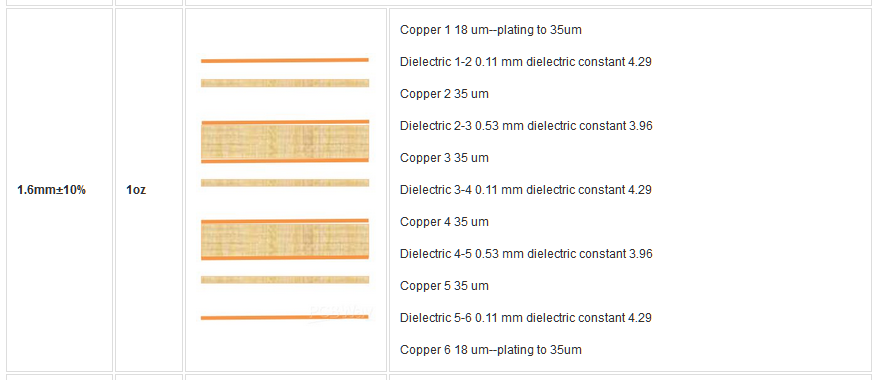Select Dielectric 2-3 0.53 mm line
This screenshot has width=880, height=380.
526,126
